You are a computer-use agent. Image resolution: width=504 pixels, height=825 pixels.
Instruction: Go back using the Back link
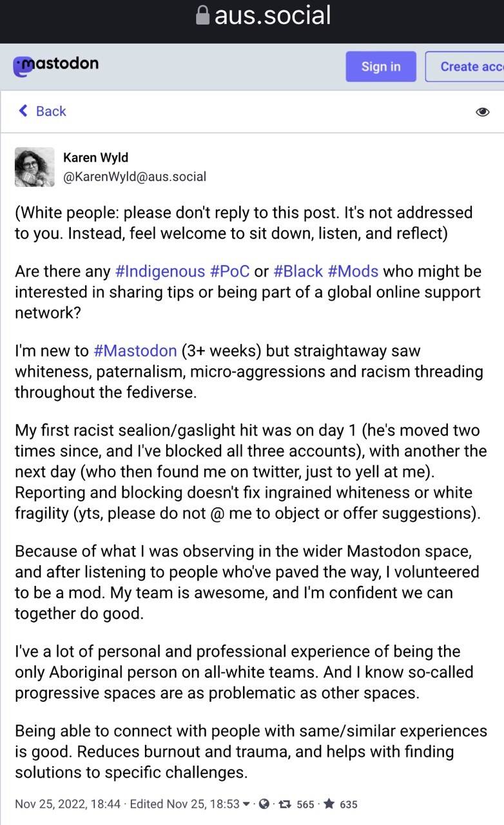(x=50, y=111)
